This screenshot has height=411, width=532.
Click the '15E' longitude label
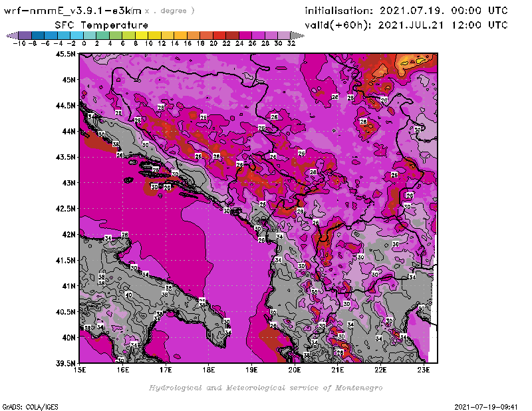(80, 370)
